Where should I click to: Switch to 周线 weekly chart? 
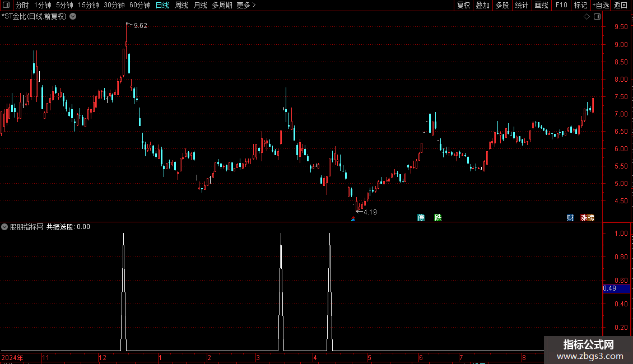[x=181, y=5]
